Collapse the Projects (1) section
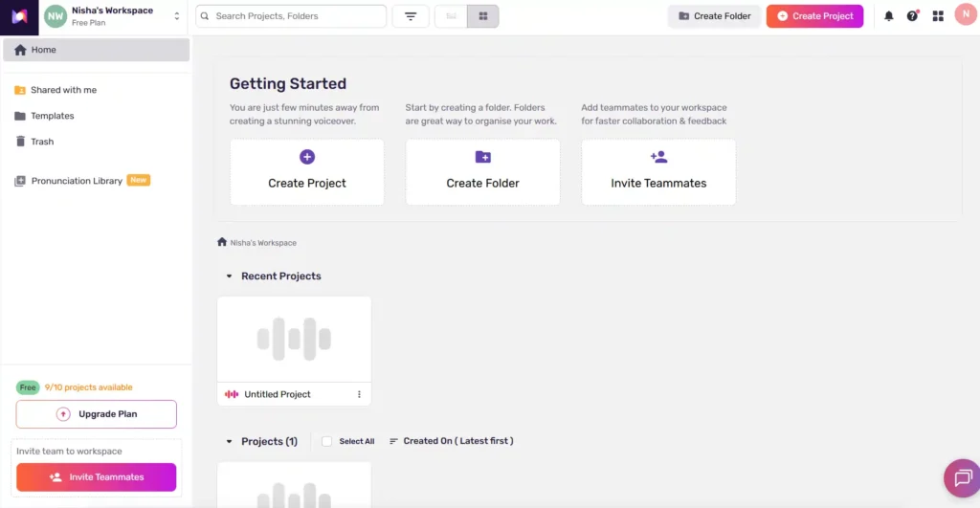 pos(229,441)
